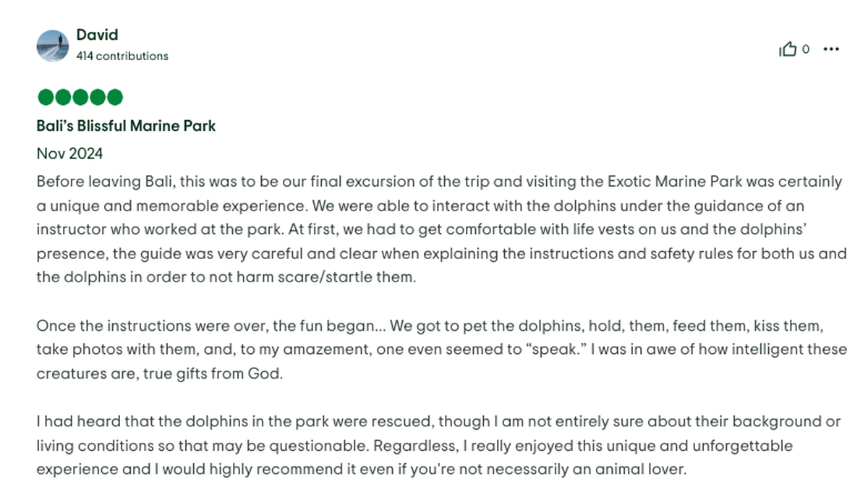Click the third green rating bubble
The image size is (868, 482).
[80, 97]
